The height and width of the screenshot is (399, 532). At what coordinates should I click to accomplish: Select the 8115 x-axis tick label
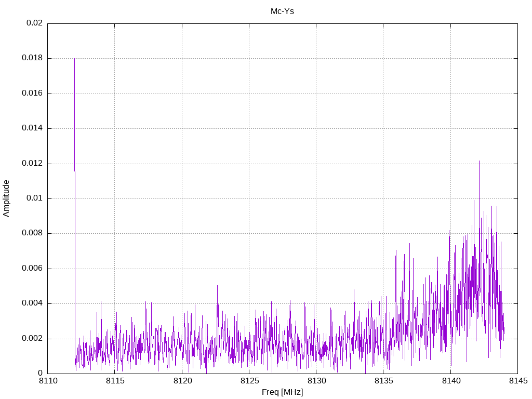pos(115,382)
